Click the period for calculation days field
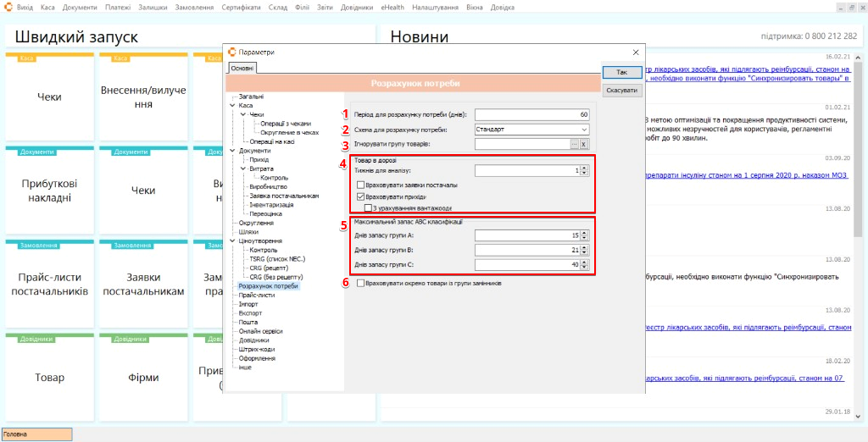The height and width of the screenshot is (442, 868). [x=532, y=114]
